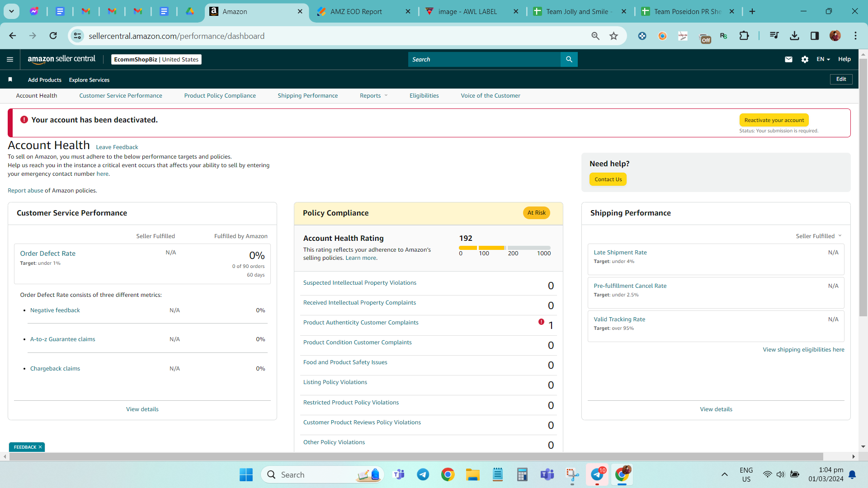Open File Explorer from the taskbar
Image resolution: width=868 pixels, height=488 pixels.
click(x=473, y=474)
